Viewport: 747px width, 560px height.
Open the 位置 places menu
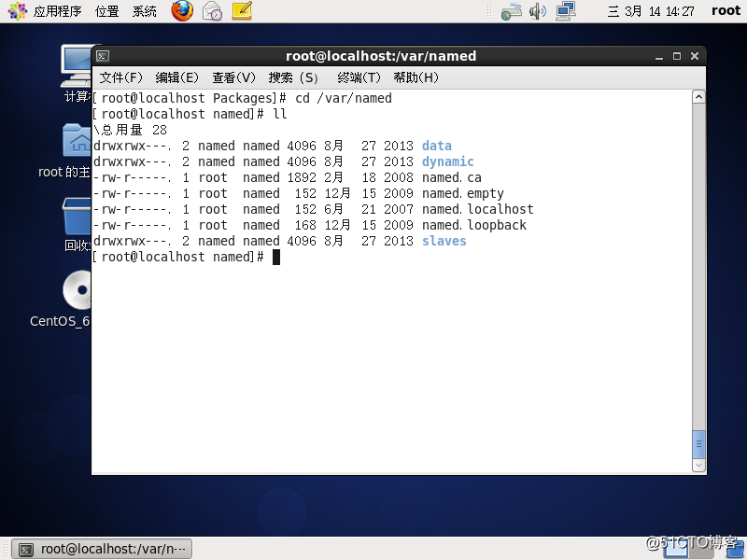[x=106, y=11]
